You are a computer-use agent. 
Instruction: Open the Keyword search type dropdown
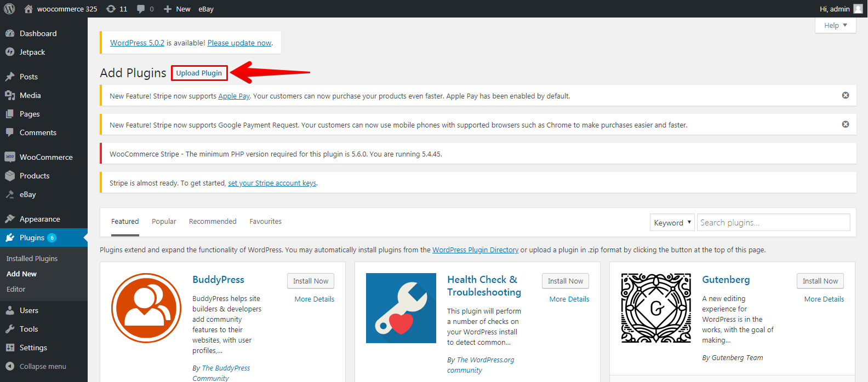[x=672, y=222]
